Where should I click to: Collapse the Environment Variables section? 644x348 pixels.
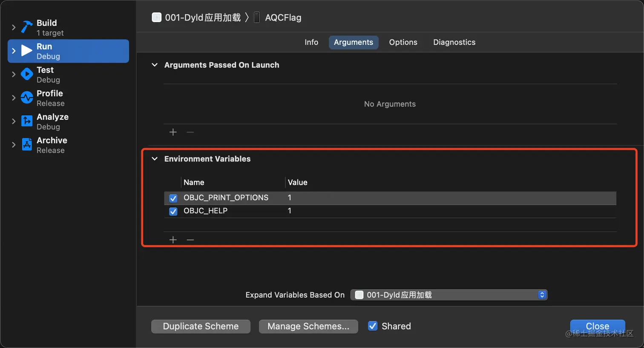tap(155, 158)
